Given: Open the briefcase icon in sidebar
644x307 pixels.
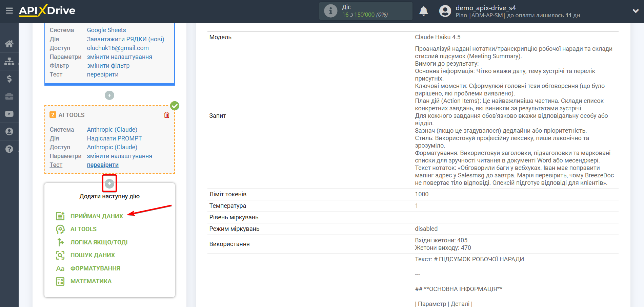Looking at the screenshot, I should [x=9, y=96].
